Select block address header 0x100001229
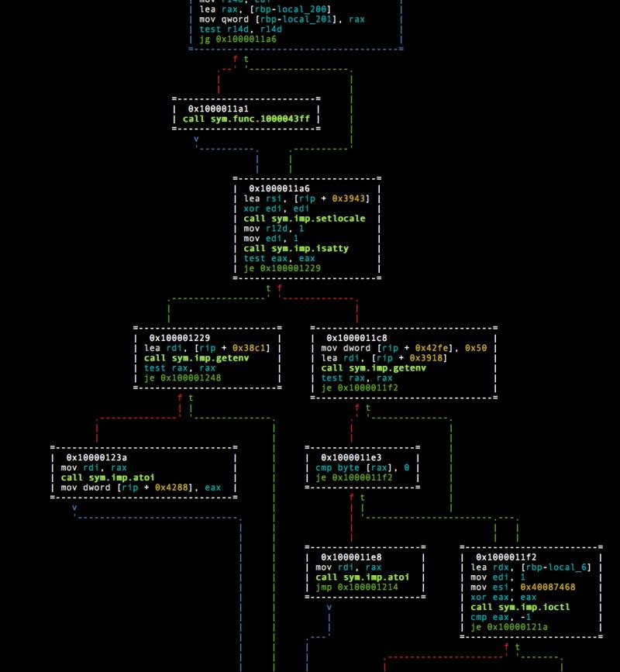620x672 pixels. point(180,338)
